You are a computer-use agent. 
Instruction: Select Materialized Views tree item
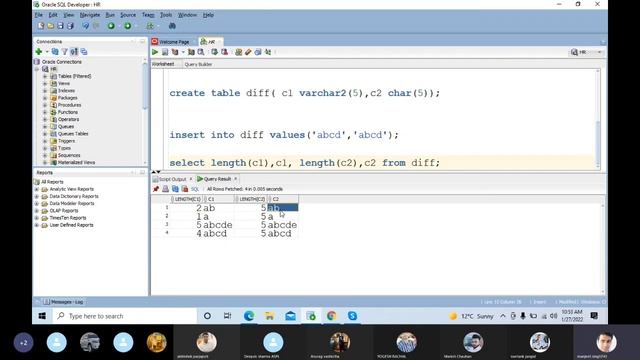pos(76,162)
